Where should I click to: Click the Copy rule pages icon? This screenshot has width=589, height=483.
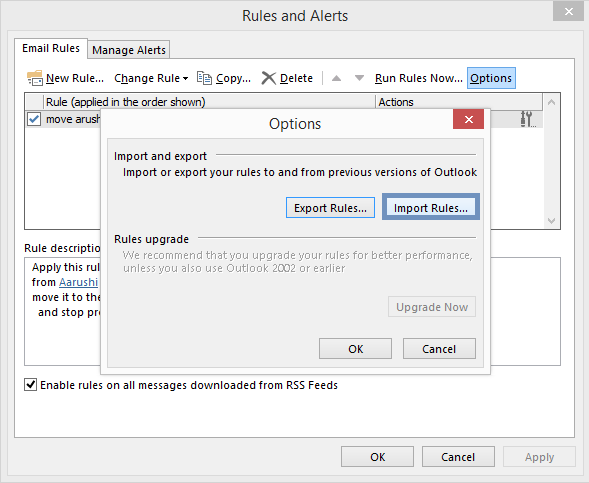(204, 78)
